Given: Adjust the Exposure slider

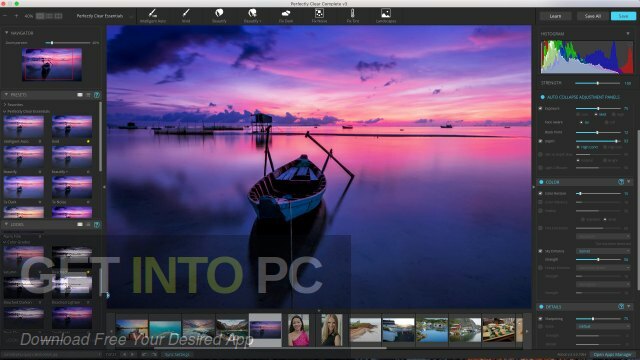Looking at the screenshot, I should pos(598,109).
